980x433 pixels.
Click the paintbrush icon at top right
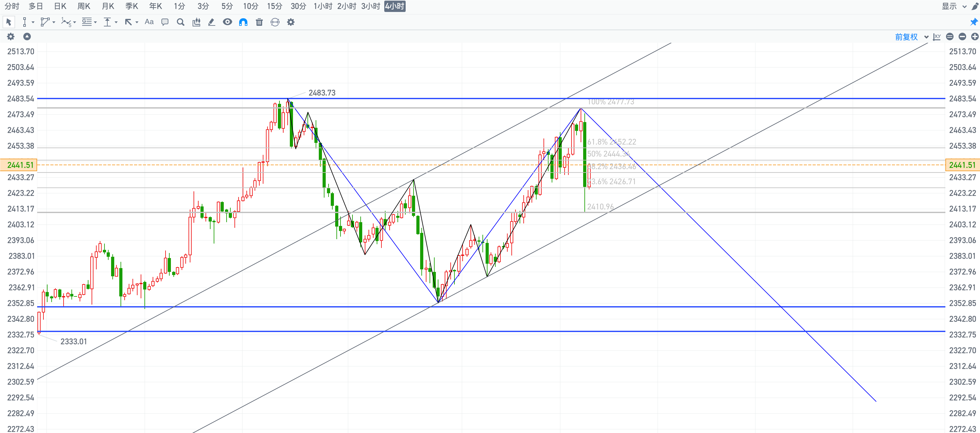[974, 7]
